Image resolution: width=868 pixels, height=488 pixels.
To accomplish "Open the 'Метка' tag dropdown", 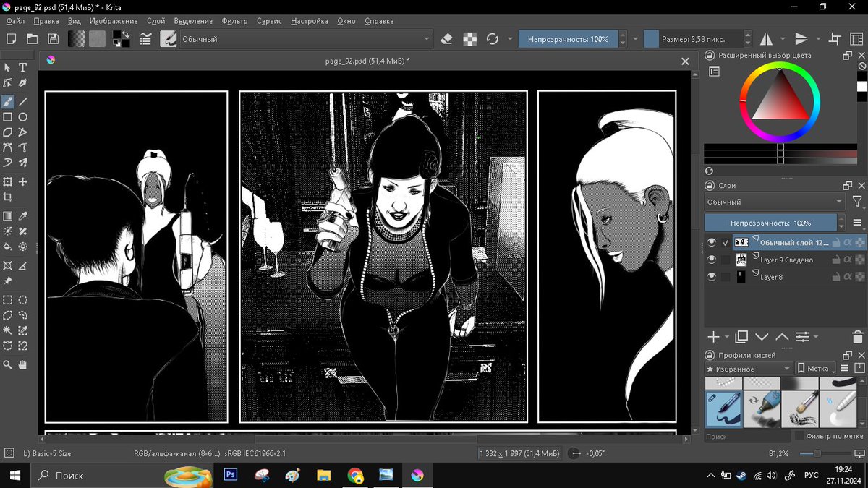I will coord(816,369).
